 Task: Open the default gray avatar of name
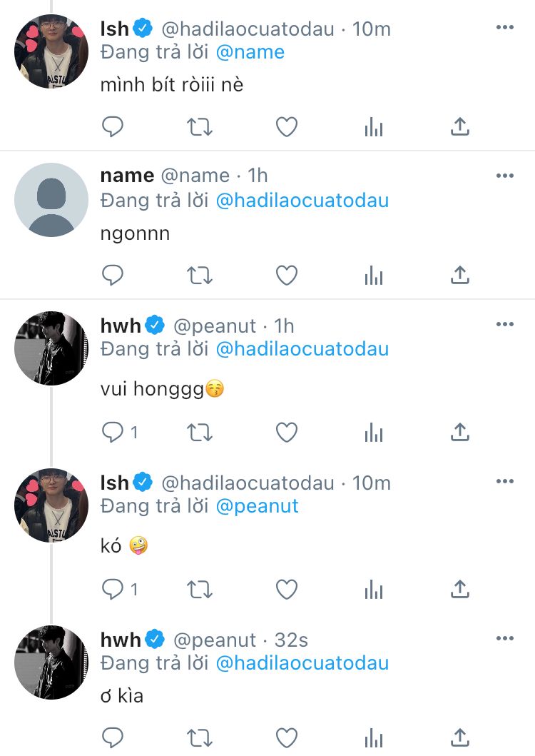click(x=51, y=200)
